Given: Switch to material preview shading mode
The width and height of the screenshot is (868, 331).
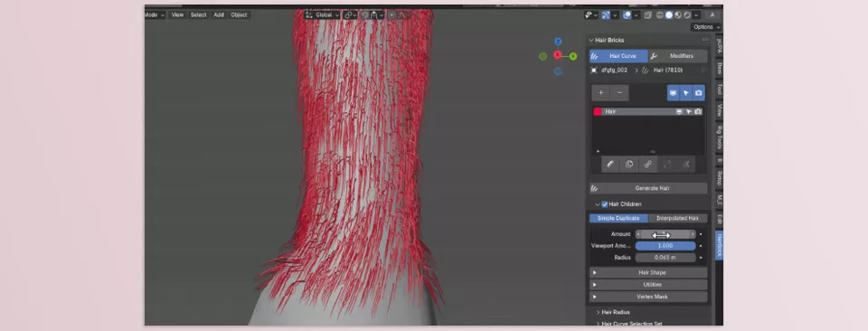Looking at the screenshot, I should pyautogui.click(x=678, y=15).
